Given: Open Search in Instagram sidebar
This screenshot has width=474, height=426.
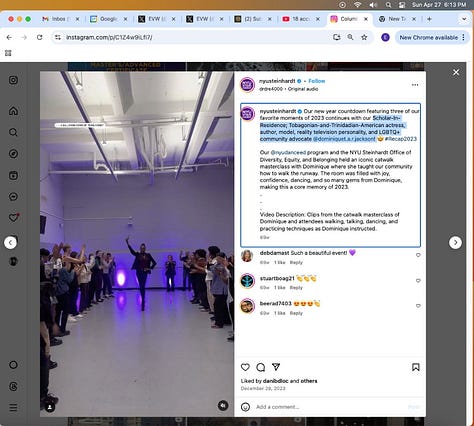Looking at the screenshot, I should 13,132.
